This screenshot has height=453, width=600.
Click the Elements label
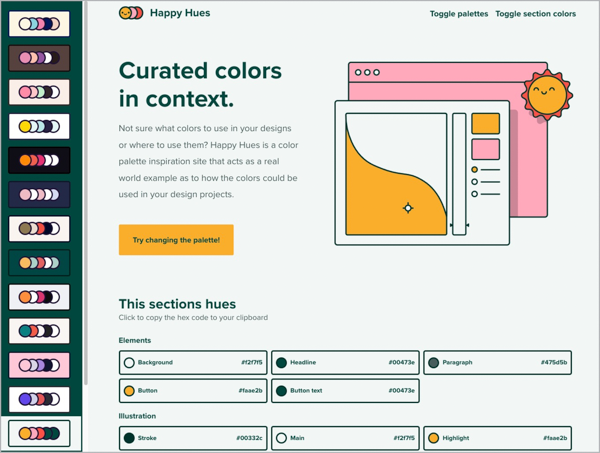135,340
